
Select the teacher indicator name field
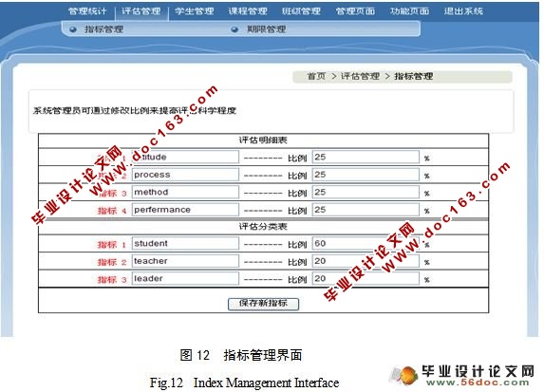point(185,261)
